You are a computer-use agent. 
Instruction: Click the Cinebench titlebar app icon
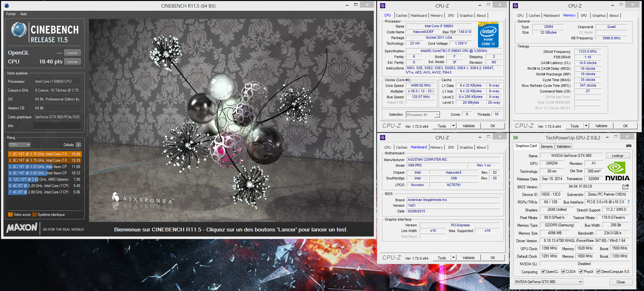click(7, 6)
